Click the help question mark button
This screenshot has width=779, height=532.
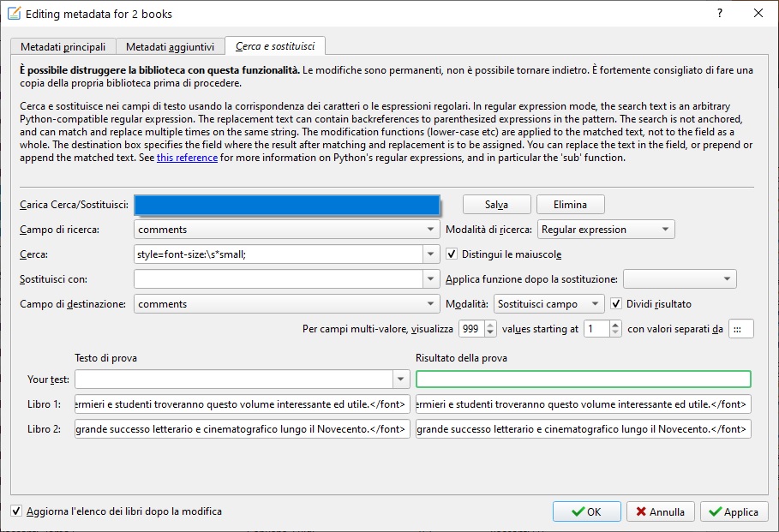pos(720,14)
